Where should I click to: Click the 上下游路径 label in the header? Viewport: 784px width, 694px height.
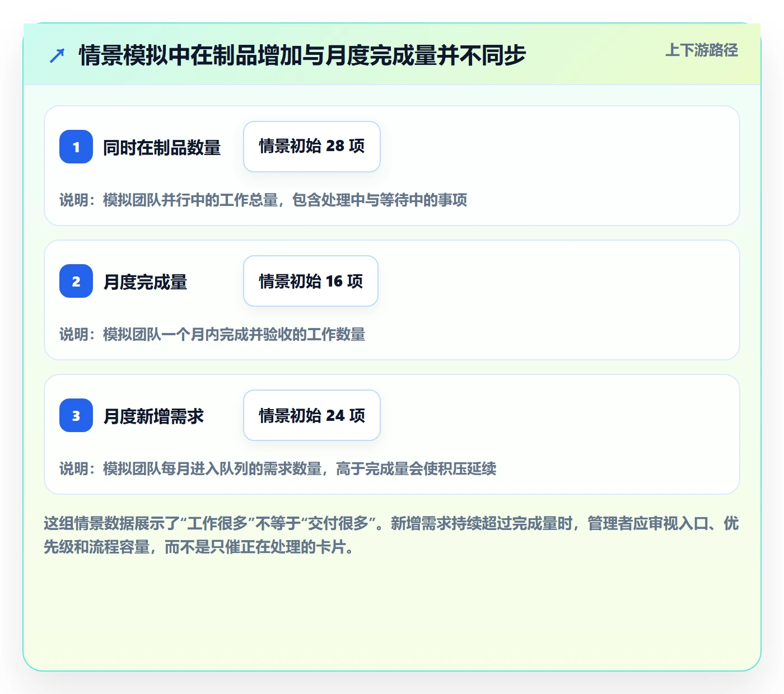(x=702, y=50)
